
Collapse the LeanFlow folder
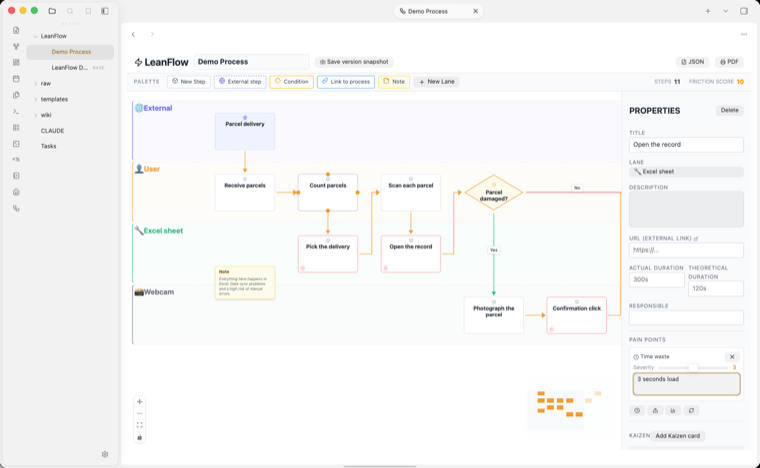pyautogui.click(x=35, y=36)
